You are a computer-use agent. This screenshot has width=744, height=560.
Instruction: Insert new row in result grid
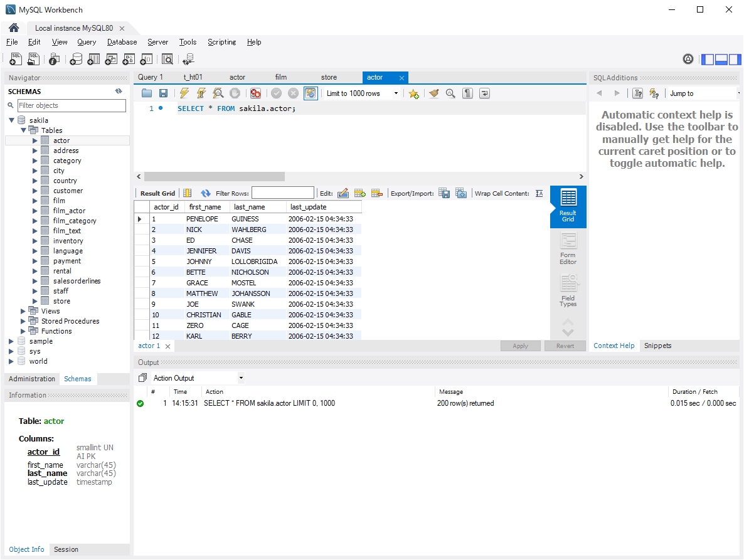(x=360, y=193)
